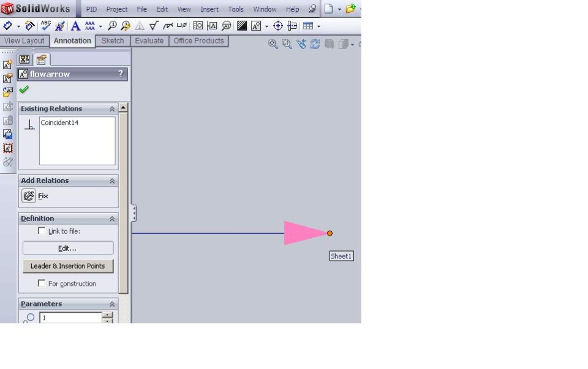Toggle the Link to file checkbox
Viewport: 588px width, 369px height.
42,231
